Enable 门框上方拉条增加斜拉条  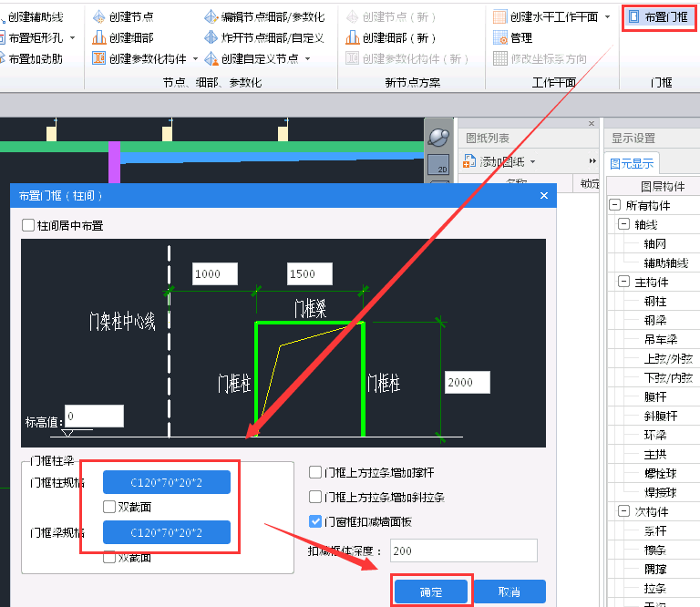point(315,497)
